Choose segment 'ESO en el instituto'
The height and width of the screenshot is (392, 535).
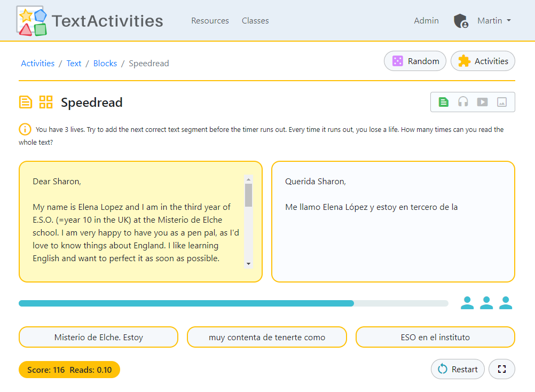pos(435,337)
